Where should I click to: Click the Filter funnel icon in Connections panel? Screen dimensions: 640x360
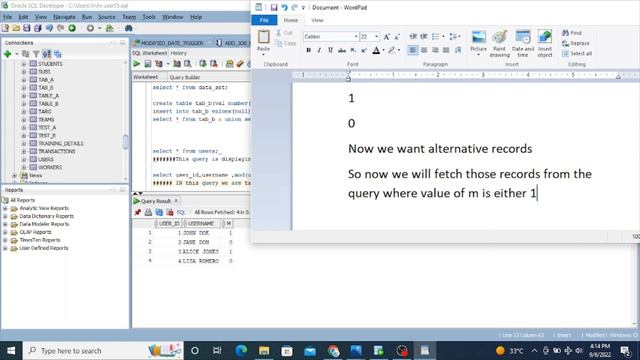(x=36, y=54)
